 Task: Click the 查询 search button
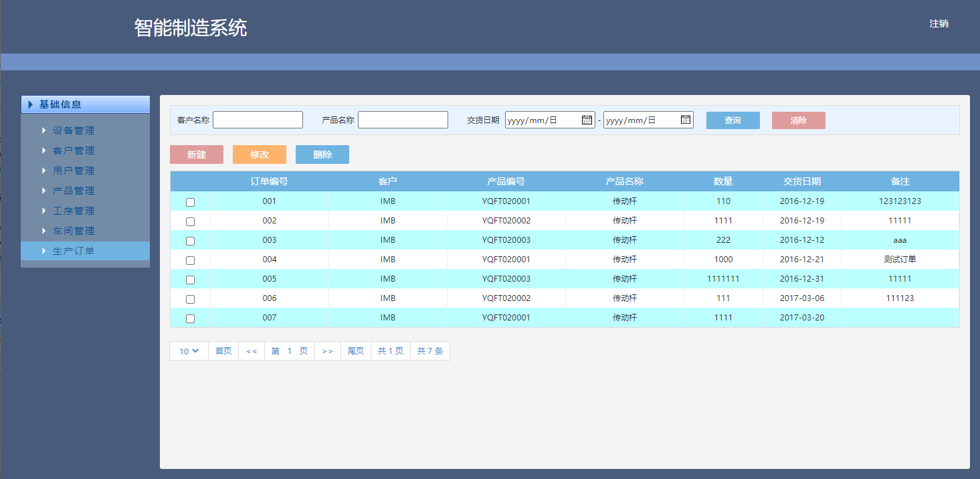(x=732, y=120)
